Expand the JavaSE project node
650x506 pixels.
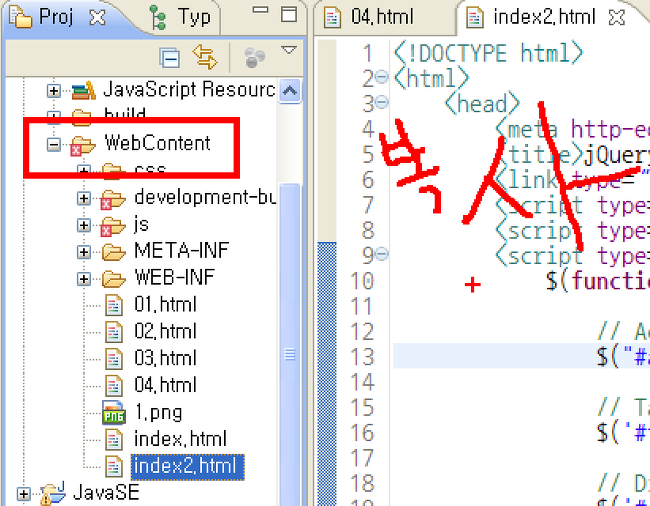[x=23, y=494]
